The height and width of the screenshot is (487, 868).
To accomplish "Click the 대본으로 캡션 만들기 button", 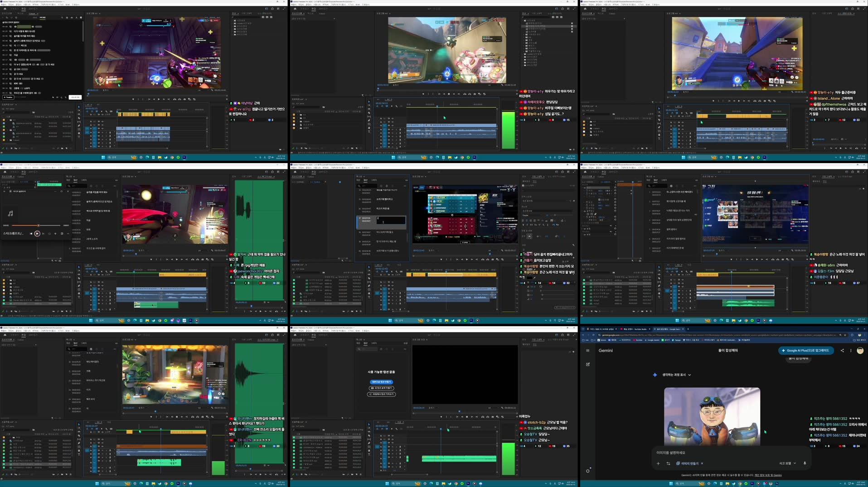I will [382, 382].
